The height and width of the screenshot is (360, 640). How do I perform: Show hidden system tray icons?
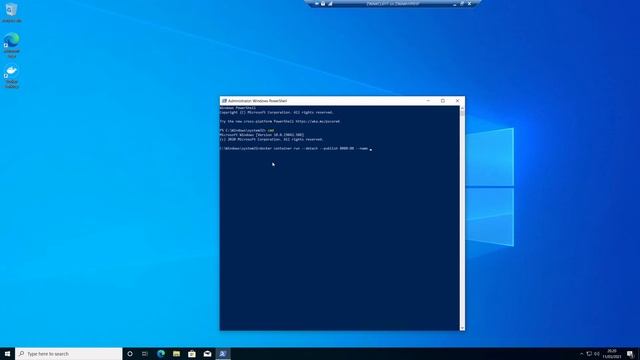pos(582,353)
